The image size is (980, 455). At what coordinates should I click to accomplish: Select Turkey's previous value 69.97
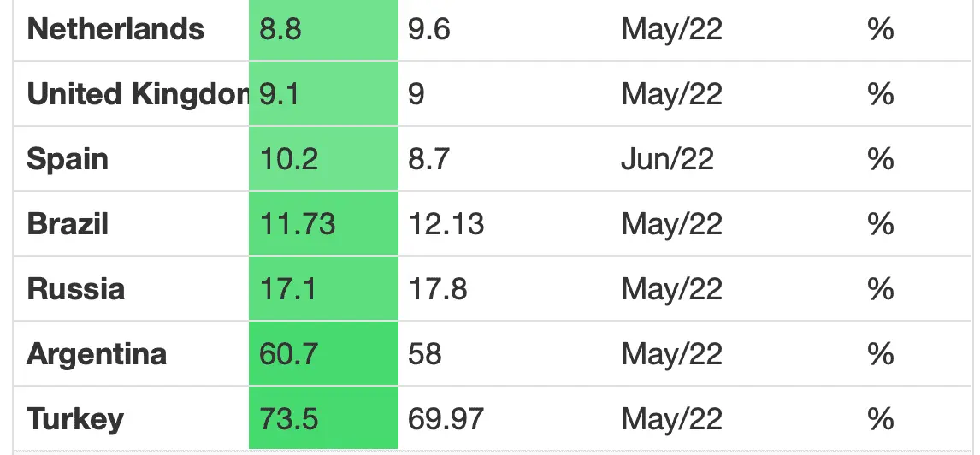click(x=446, y=419)
